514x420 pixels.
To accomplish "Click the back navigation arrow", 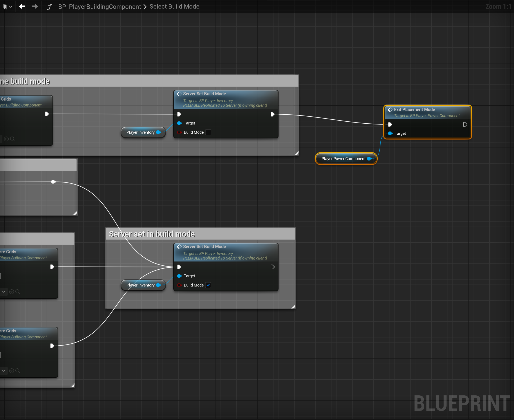I will tap(22, 7).
